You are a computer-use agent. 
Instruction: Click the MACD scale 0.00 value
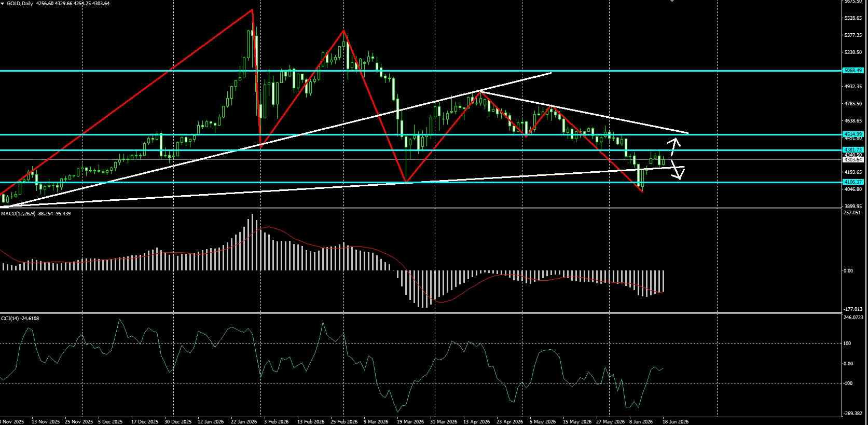pyautogui.click(x=848, y=270)
